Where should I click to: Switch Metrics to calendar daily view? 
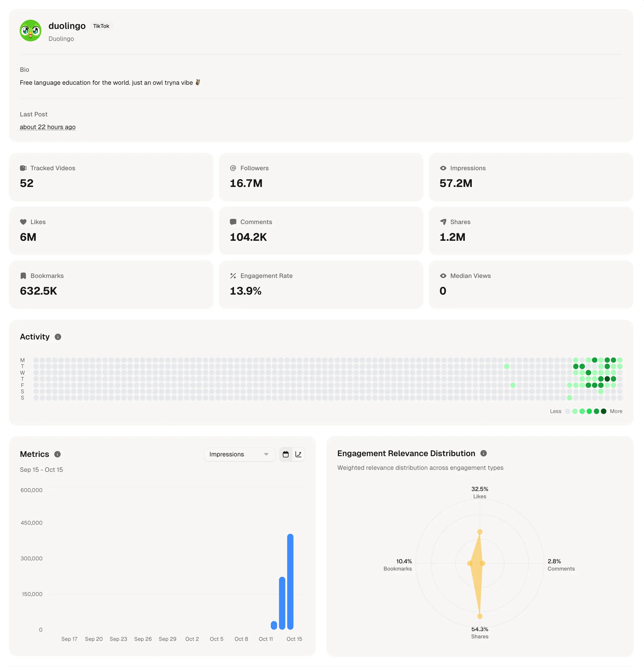[286, 454]
